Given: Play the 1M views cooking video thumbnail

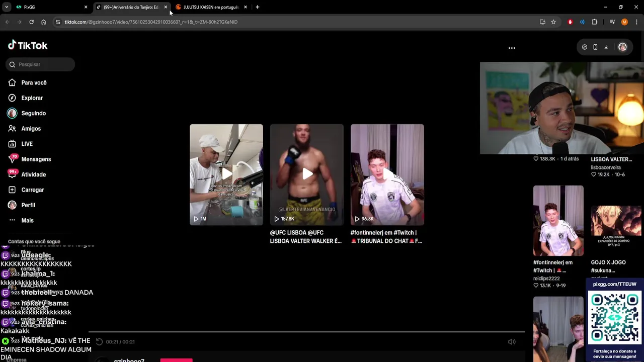Looking at the screenshot, I should tap(226, 174).
